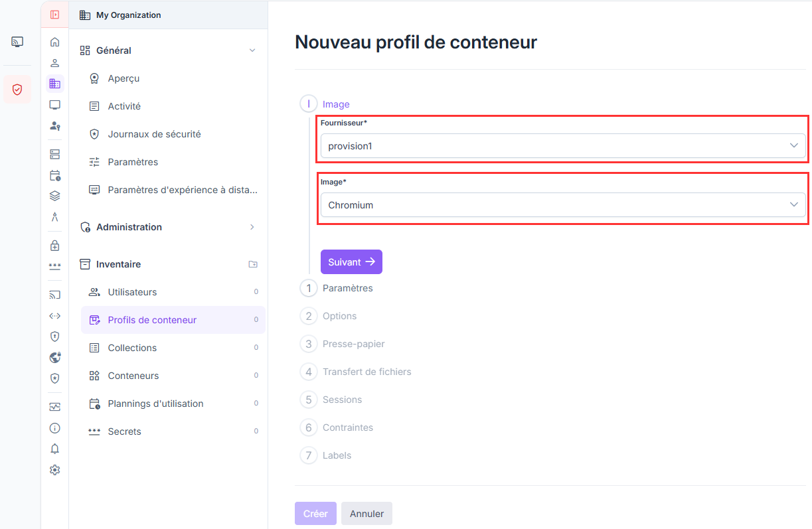
Task: Click the notification bell icon
Action: click(54, 449)
